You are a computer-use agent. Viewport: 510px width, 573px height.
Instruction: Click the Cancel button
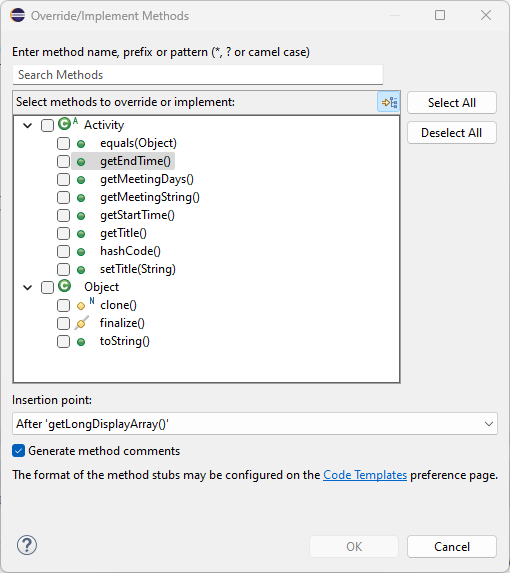[452, 547]
